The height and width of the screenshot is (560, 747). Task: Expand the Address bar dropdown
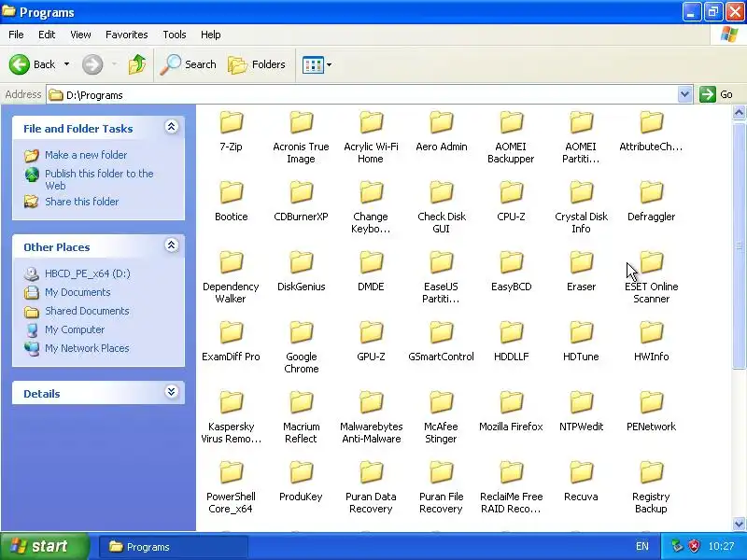pyautogui.click(x=684, y=94)
